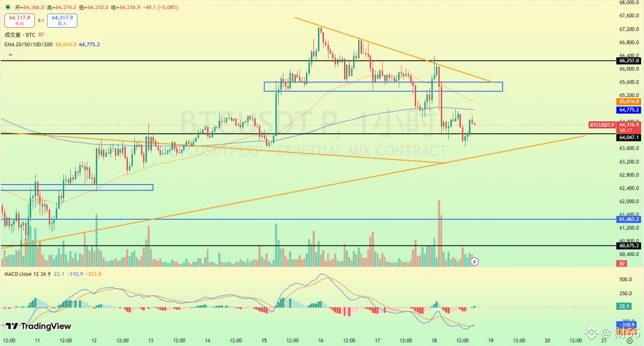Click the orange EMA value 65,014.0 in legend
The height and width of the screenshot is (346, 644).
coord(66,44)
